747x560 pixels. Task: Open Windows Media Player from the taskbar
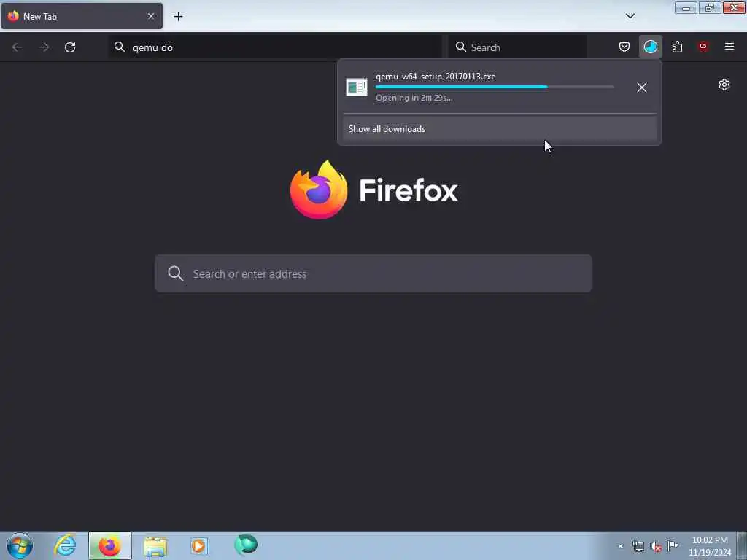pyautogui.click(x=200, y=545)
